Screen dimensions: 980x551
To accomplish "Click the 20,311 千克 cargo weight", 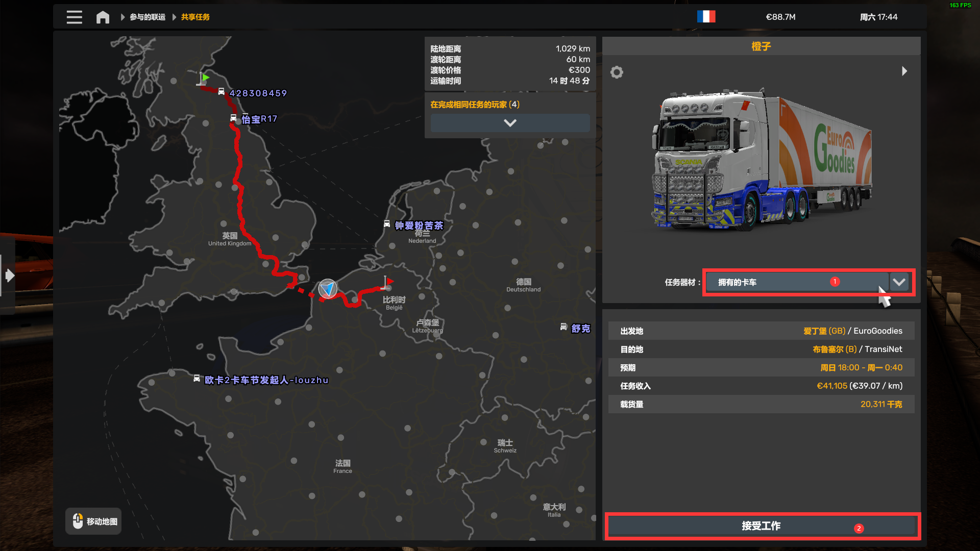I will coord(881,405).
